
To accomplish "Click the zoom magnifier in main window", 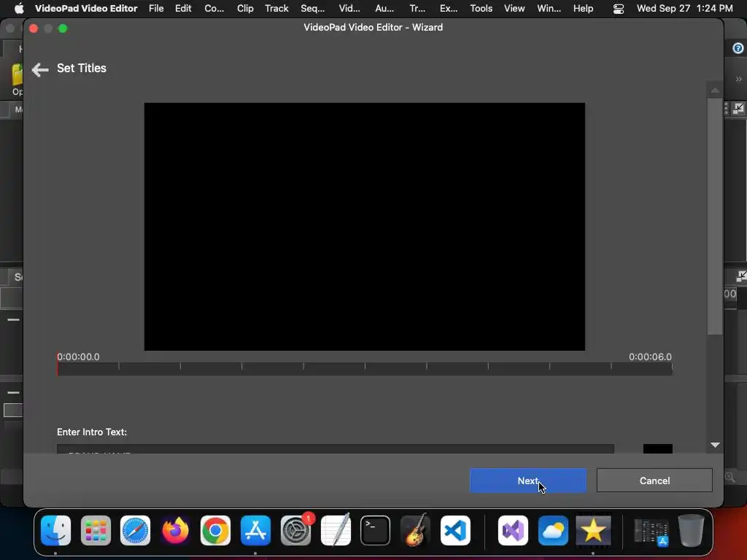I will click(x=729, y=477).
